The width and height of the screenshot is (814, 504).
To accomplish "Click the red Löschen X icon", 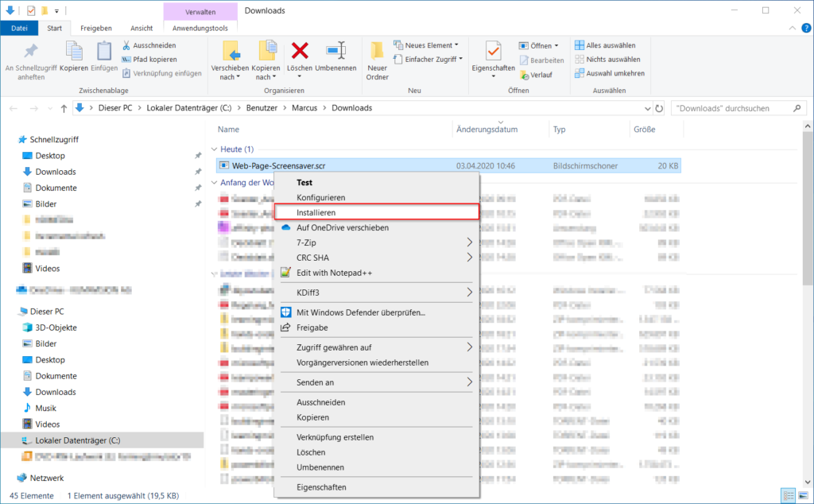I will pyautogui.click(x=300, y=51).
